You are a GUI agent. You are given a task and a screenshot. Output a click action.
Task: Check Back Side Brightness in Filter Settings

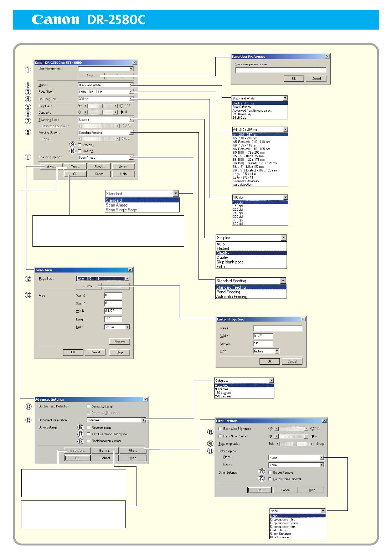click(x=220, y=429)
